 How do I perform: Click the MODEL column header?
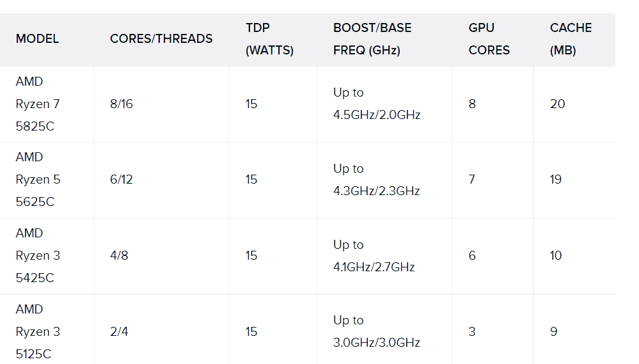coord(37,39)
